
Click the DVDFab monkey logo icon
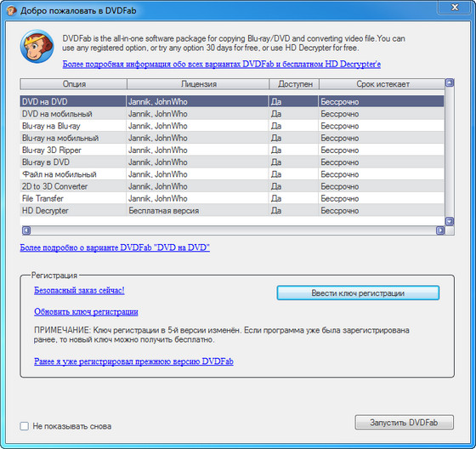click(37, 46)
